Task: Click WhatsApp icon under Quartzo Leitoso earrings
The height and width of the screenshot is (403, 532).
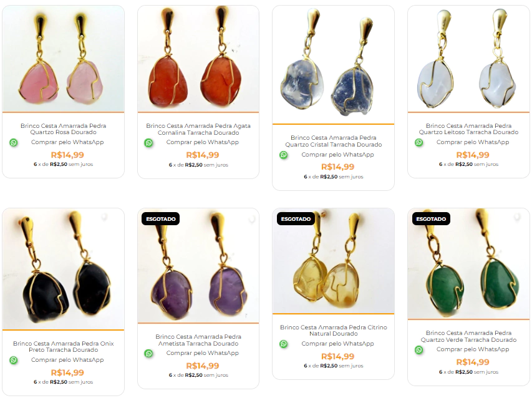Action: [x=419, y=142]
